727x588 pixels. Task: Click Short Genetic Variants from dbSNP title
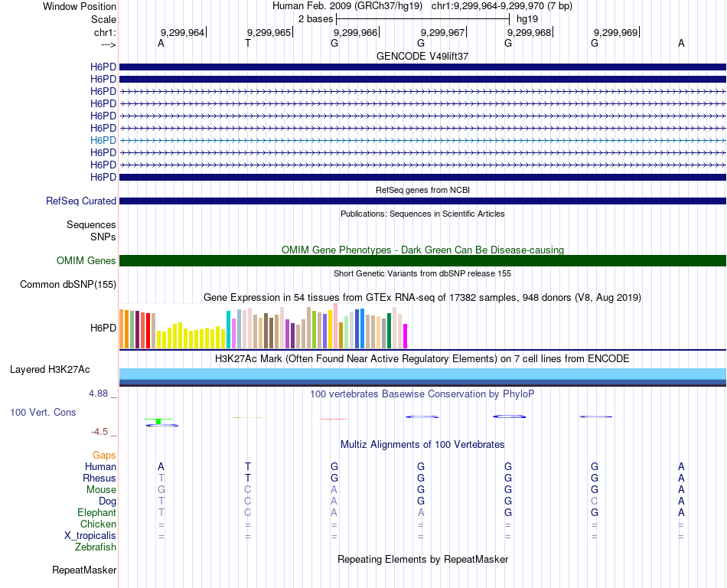(x=422, y=273)
